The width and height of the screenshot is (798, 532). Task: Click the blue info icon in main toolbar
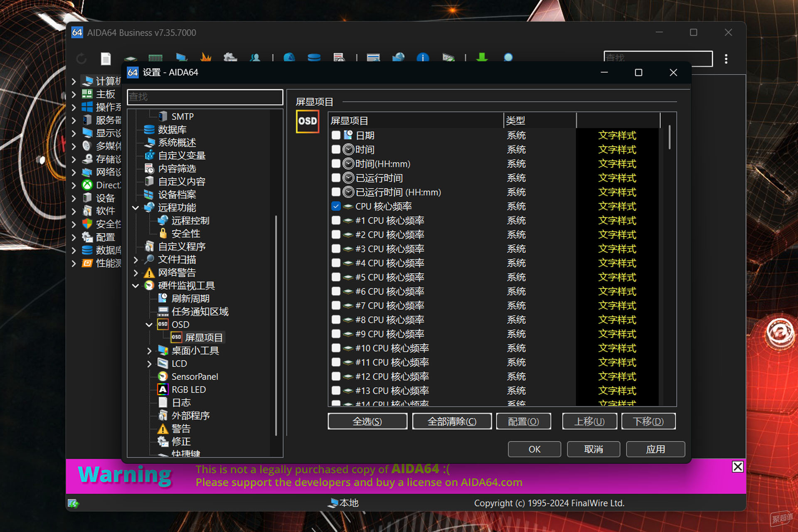(x=423, y=57)
